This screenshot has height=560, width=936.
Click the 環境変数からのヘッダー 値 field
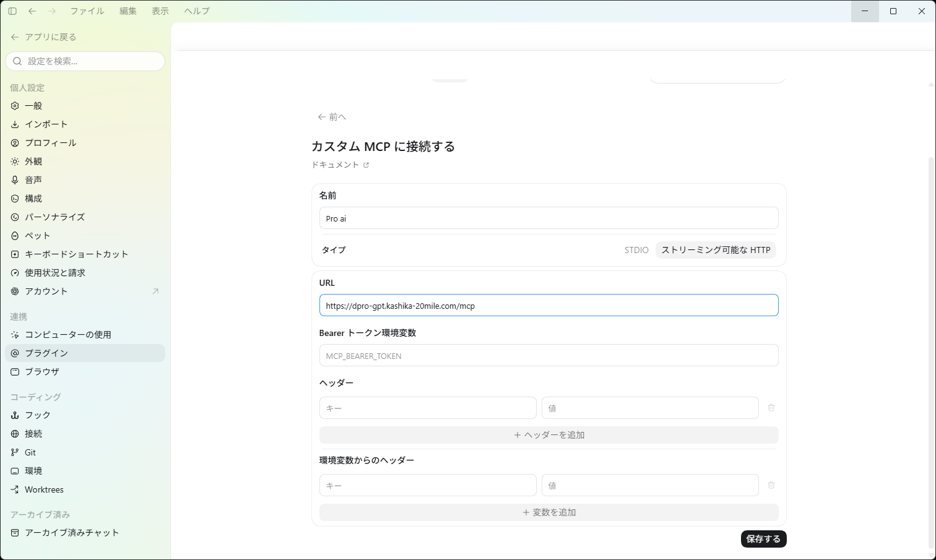(x=650, y=485)
